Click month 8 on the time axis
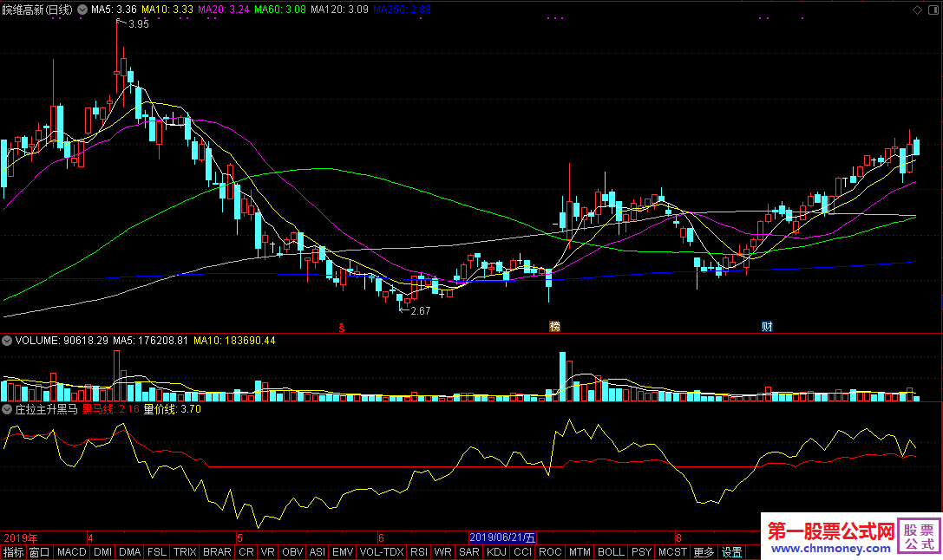The width and height of the screenshot is (943, 560). point(678,538)
